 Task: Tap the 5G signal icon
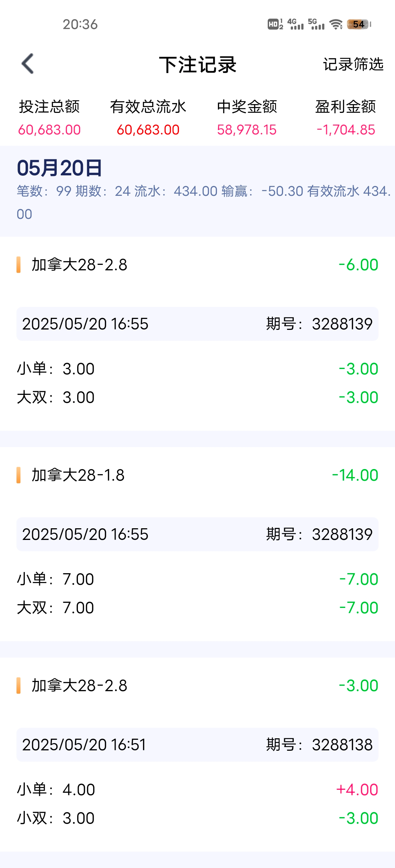(316, 24)
